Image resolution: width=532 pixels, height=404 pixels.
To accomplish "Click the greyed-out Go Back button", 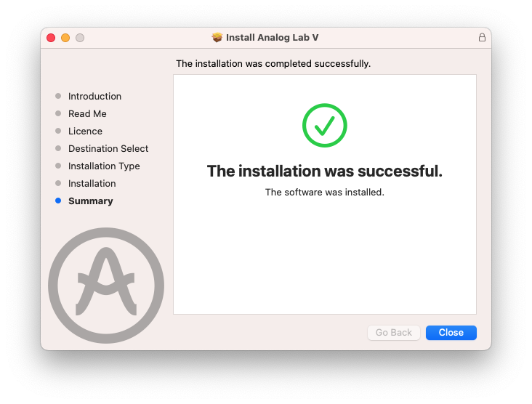I will click(x=394, y=333).
